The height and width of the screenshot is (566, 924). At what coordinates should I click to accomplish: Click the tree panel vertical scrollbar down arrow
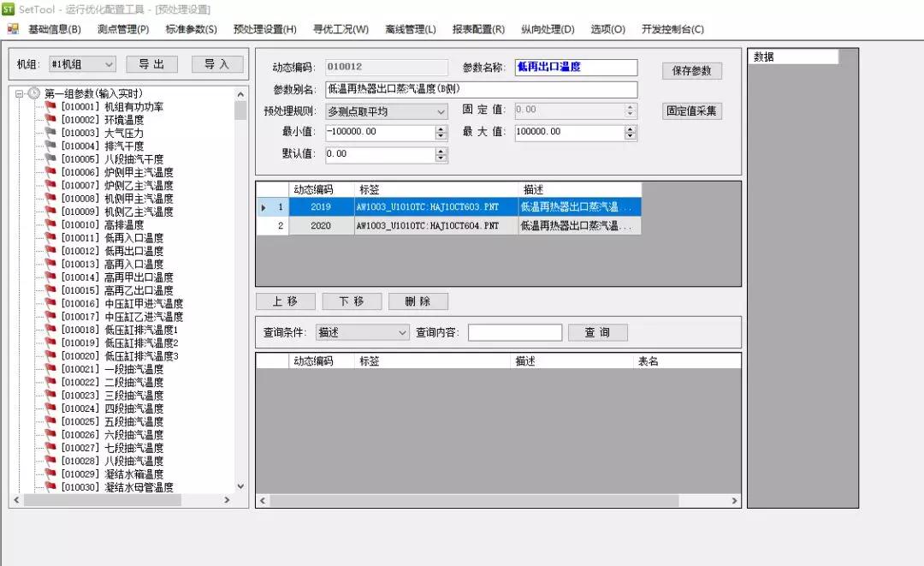240,486
